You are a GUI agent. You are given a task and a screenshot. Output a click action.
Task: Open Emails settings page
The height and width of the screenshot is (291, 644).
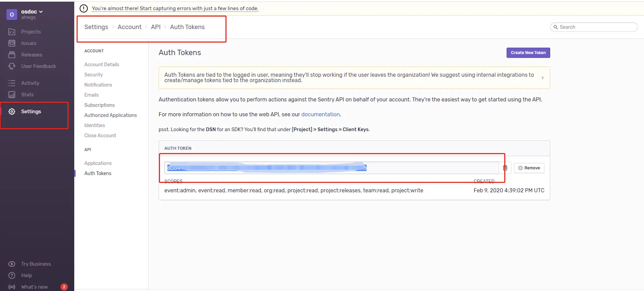[x=91, y=95]
